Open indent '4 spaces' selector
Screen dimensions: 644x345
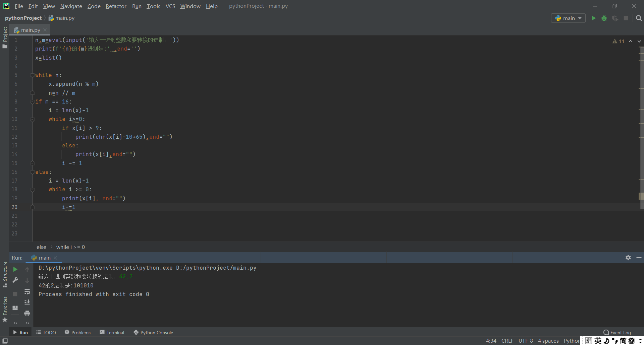point(548,341)
